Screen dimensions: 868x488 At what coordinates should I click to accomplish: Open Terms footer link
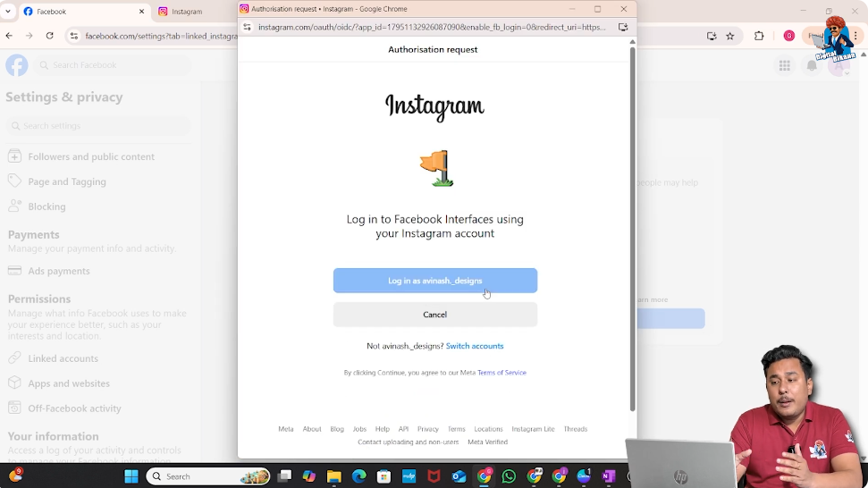click(x=456, y=429)
